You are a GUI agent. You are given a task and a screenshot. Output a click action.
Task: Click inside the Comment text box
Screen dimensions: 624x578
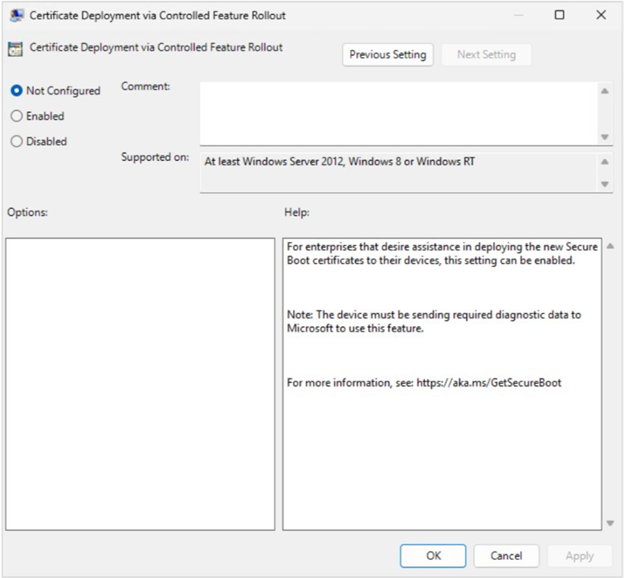coord(397,112)
